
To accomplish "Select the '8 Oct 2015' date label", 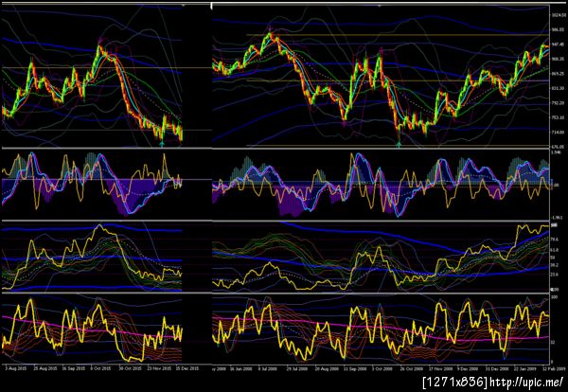I will tap(100, 368).
